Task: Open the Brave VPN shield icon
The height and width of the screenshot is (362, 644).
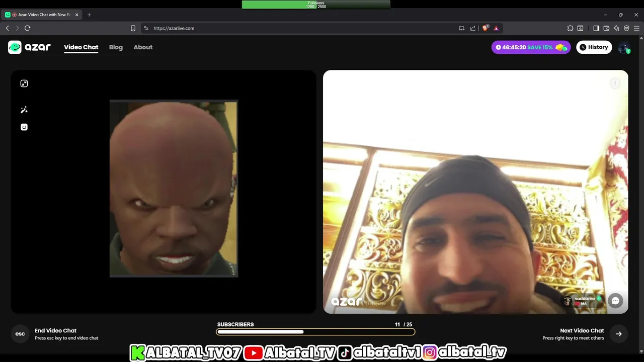Action: click(x=626, y=28)
